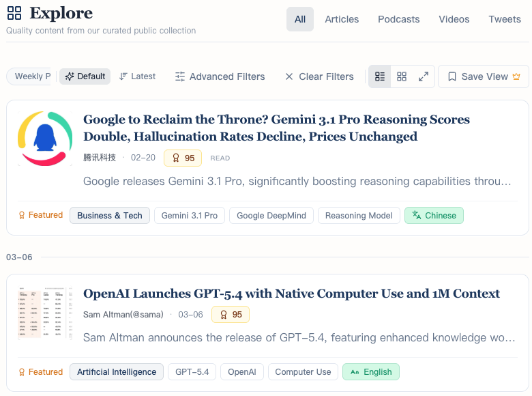This screenshot has width=532, height=396.
Task: Click the translate icon in Chinese tag
Action: [417, 215]
